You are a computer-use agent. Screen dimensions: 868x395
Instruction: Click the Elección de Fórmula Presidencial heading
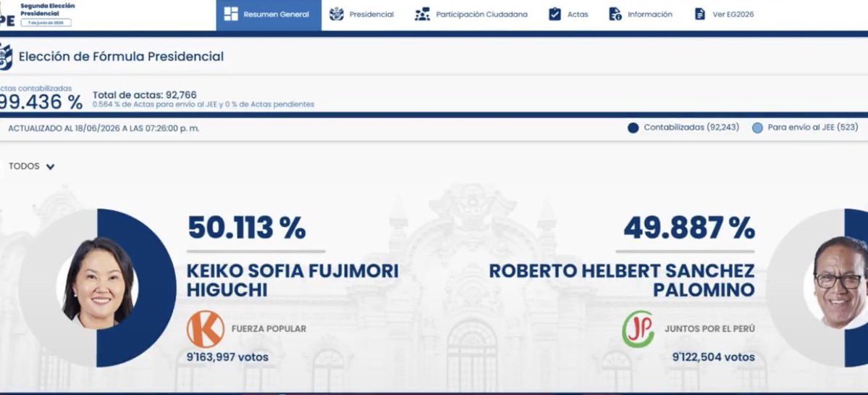(121, 57)
